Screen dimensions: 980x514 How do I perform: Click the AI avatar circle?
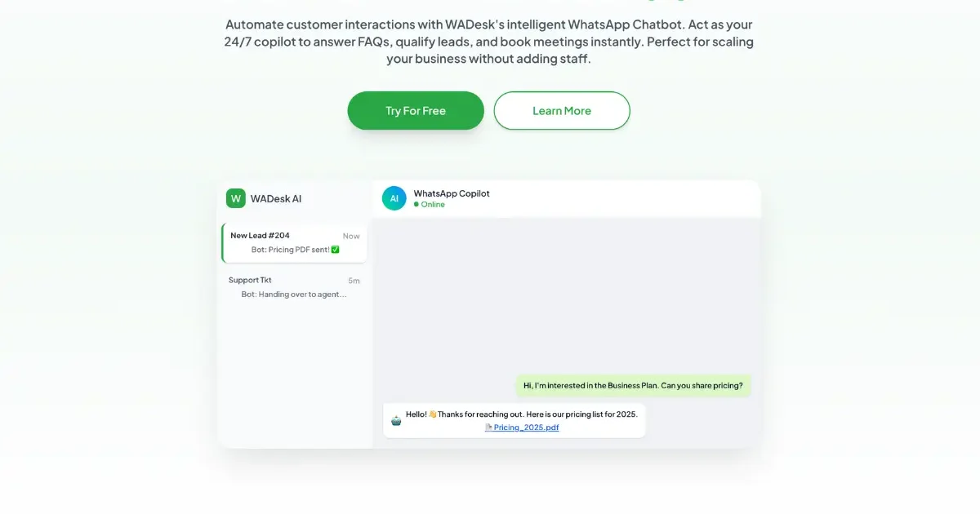tap(394, 198)
